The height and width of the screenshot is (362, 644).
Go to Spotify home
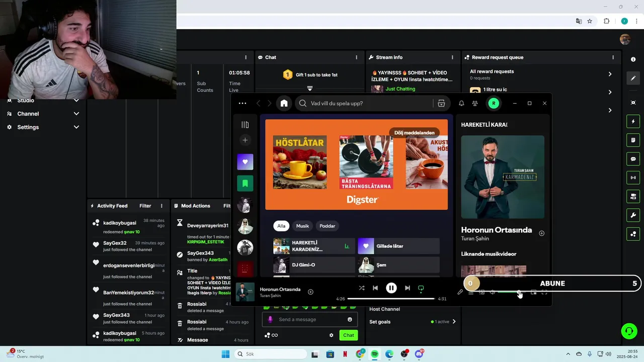[284, 103]
